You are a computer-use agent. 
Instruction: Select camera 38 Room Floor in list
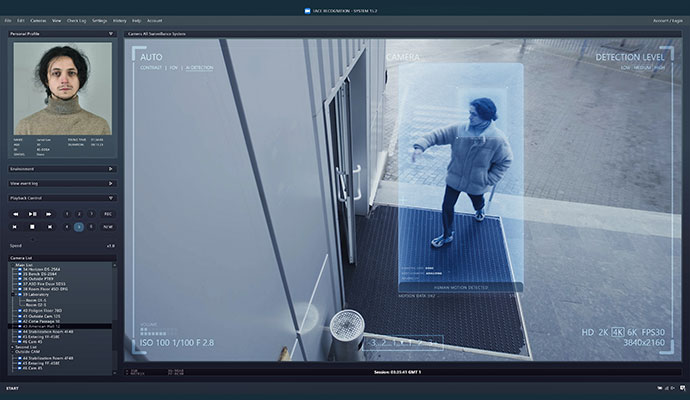pyautogui.click(x=45, y=289)
